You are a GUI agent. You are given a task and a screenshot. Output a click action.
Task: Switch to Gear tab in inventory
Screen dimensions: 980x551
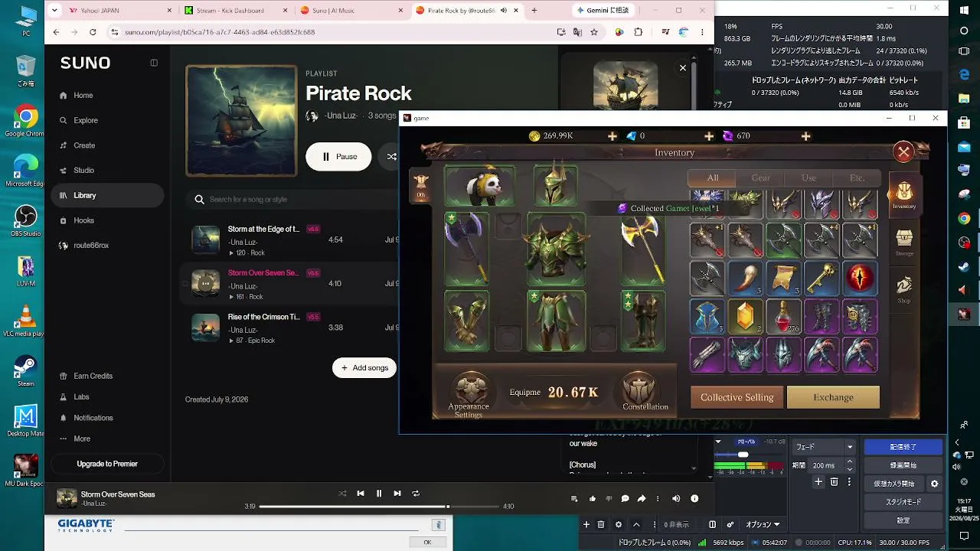[760, 178]
